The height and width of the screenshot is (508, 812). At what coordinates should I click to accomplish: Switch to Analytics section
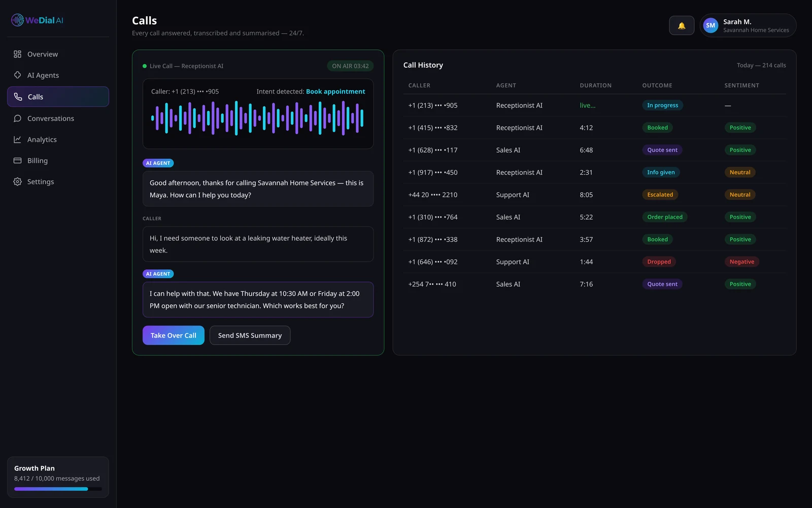click(58, 139)
